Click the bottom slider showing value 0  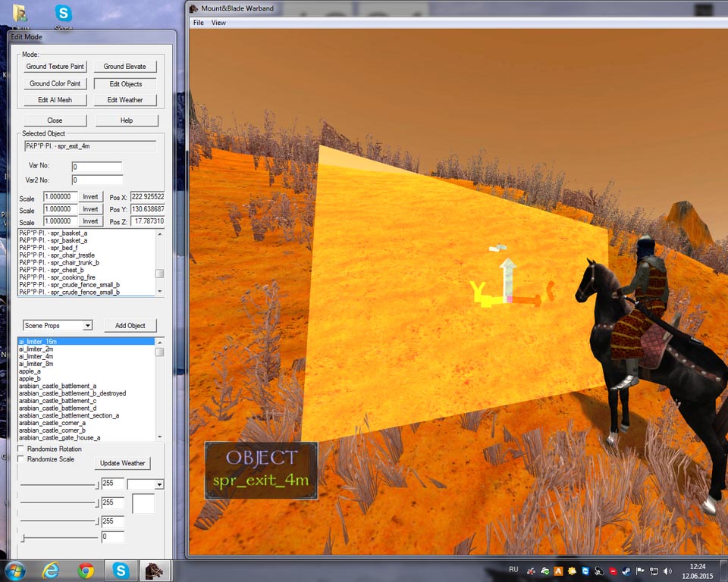tap(24, 537)
